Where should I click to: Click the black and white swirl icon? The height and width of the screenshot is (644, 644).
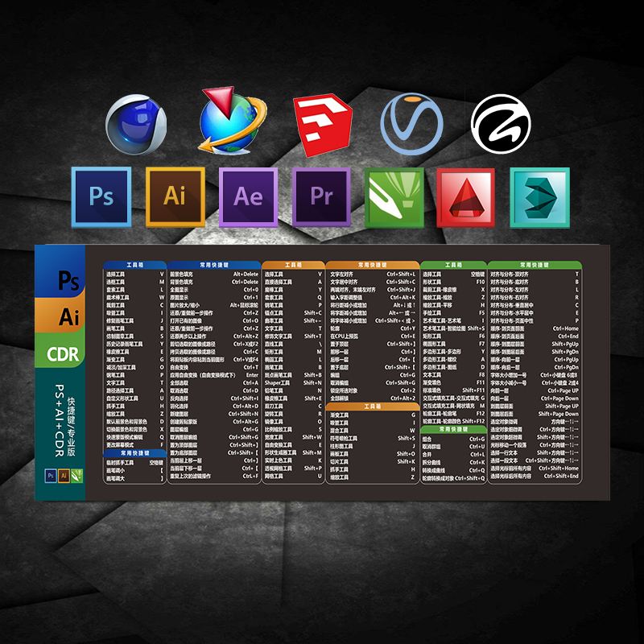click(x=501, y=124)
